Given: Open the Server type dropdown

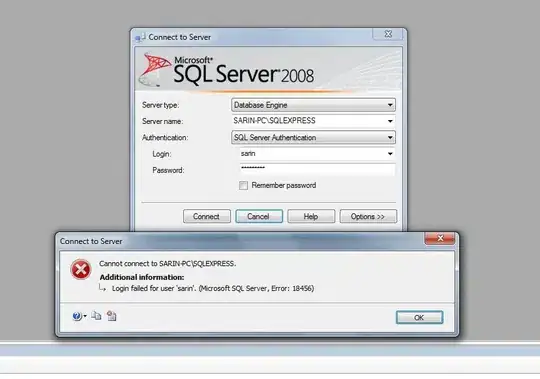Looking at the screenshot, I should tap(313, 105).
